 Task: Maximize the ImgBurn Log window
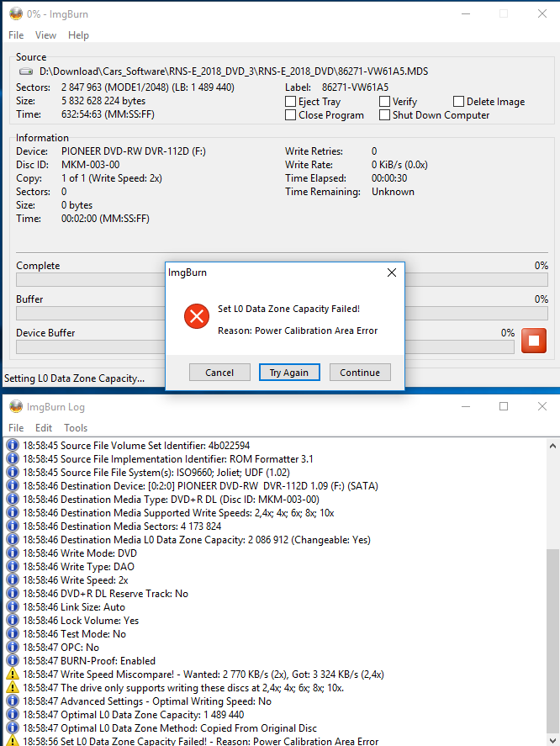coord(504,406)
